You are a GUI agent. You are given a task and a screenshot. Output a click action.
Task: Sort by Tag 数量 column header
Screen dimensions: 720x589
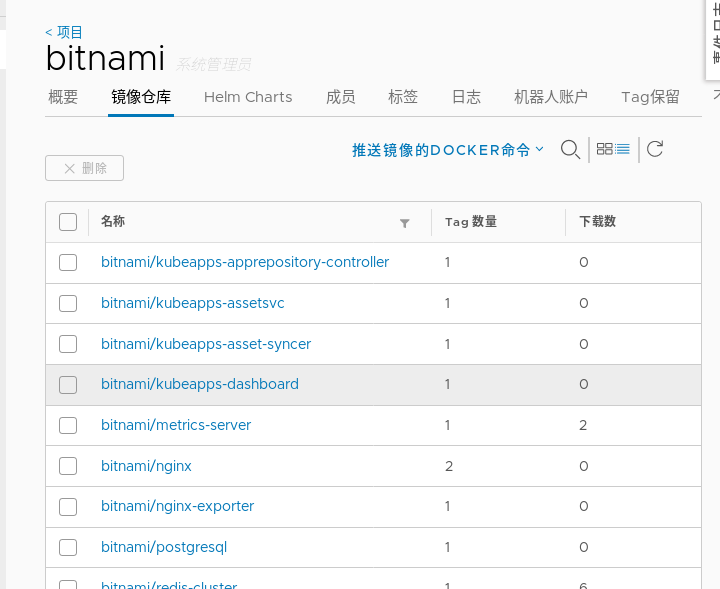point(471,222)
